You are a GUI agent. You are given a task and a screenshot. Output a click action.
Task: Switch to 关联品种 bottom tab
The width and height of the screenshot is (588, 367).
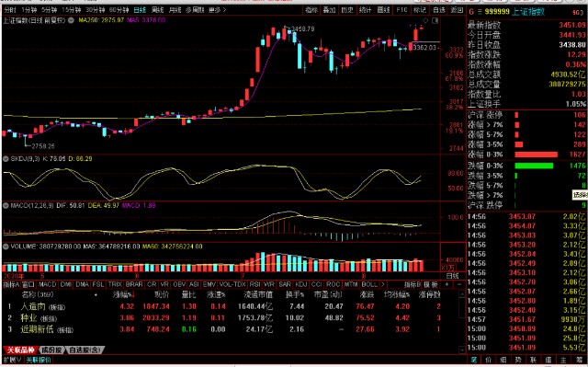click(20, 350)
